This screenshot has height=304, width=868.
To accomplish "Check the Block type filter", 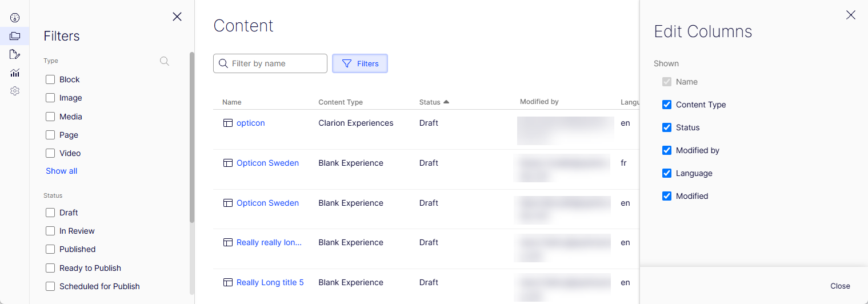I will click(50, 79).
